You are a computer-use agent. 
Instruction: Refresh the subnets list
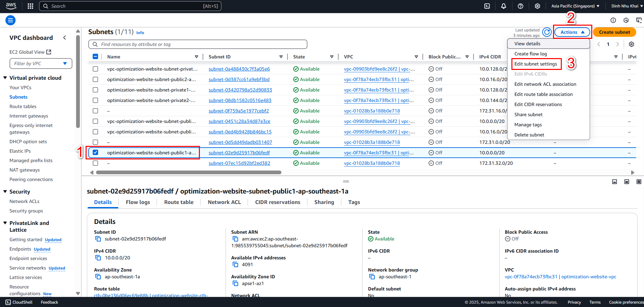coord(547,32)
